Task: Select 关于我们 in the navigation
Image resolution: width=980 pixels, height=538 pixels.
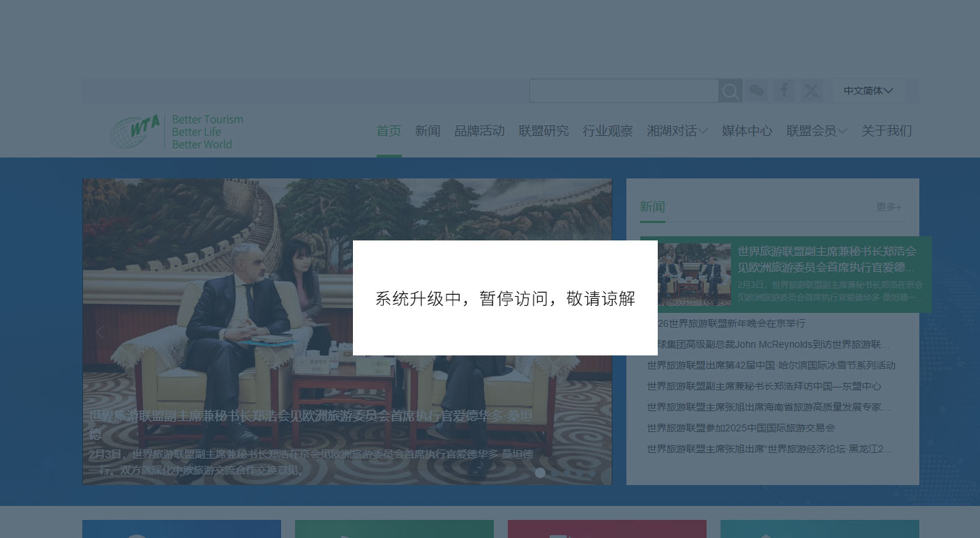Action: coord(886,131)
